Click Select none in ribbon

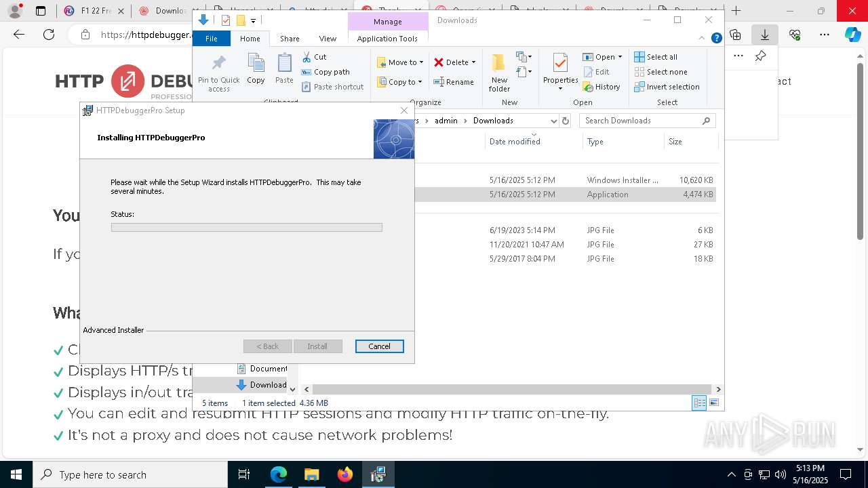click(660, 72)
